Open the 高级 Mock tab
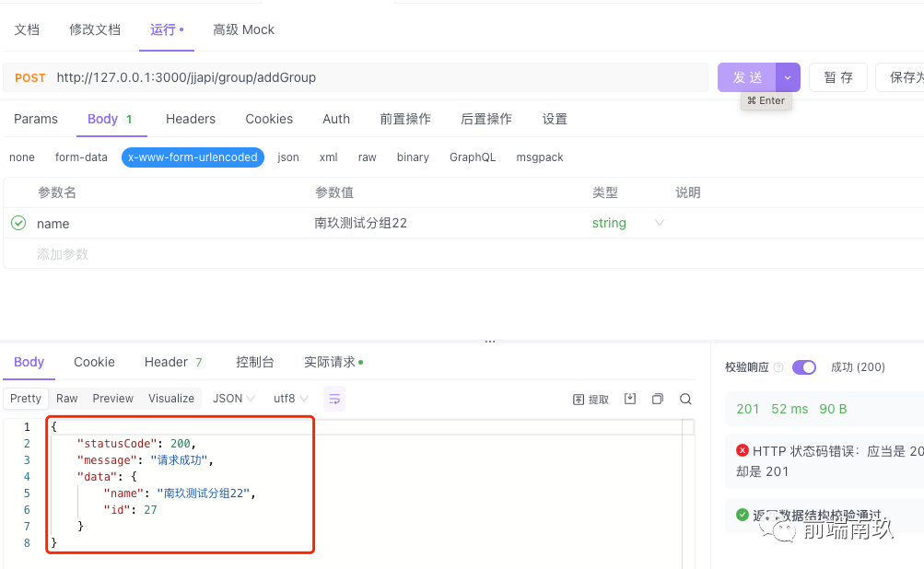 (x=243, y=29)
